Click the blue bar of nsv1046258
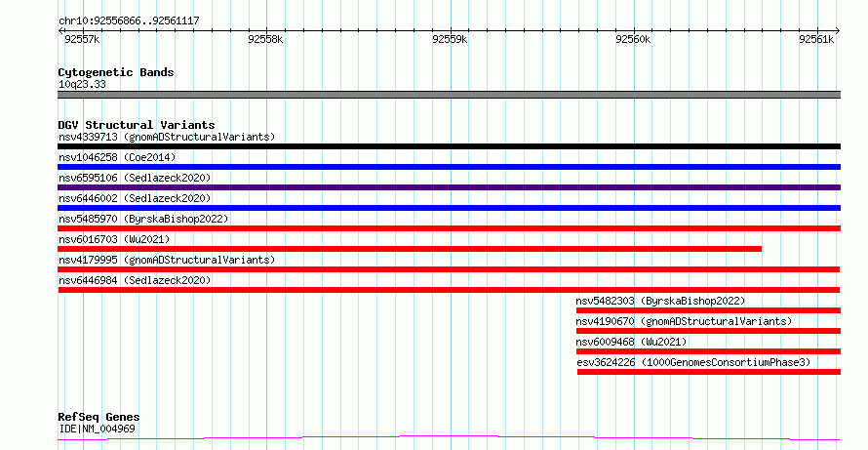The height and width of the screenshot is (450, 868). point(449,167)
